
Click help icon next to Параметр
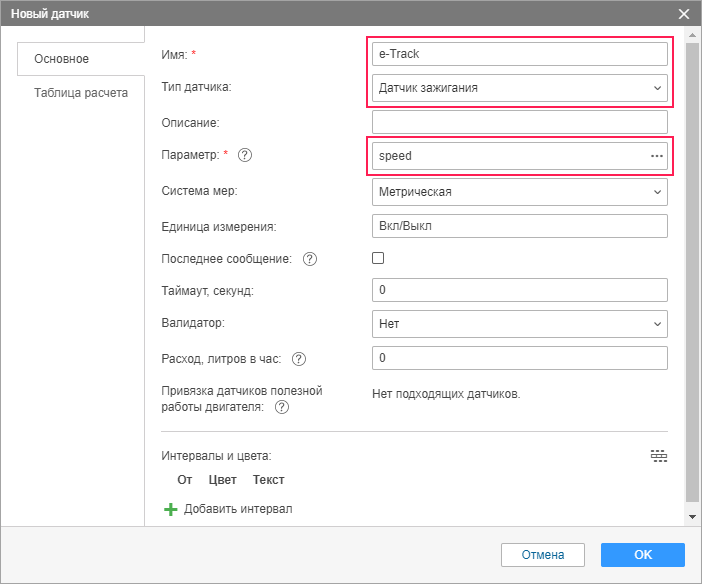click(245, 155)
